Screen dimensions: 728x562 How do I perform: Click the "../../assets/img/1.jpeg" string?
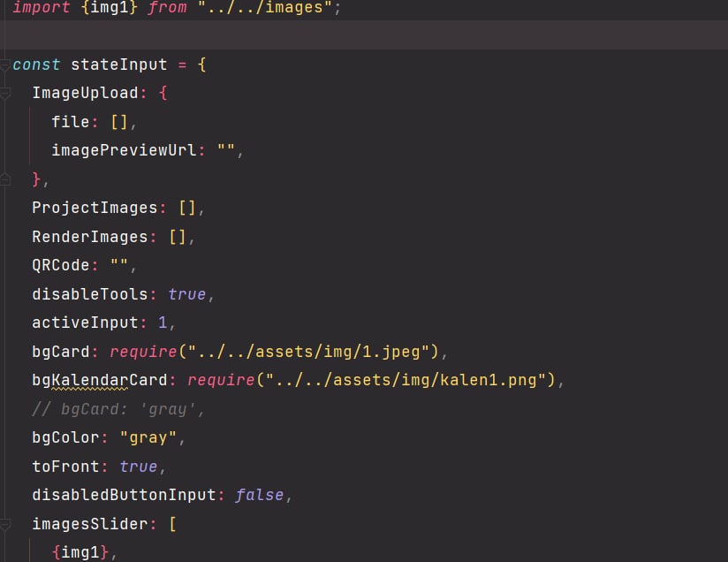tap(308, 352)
